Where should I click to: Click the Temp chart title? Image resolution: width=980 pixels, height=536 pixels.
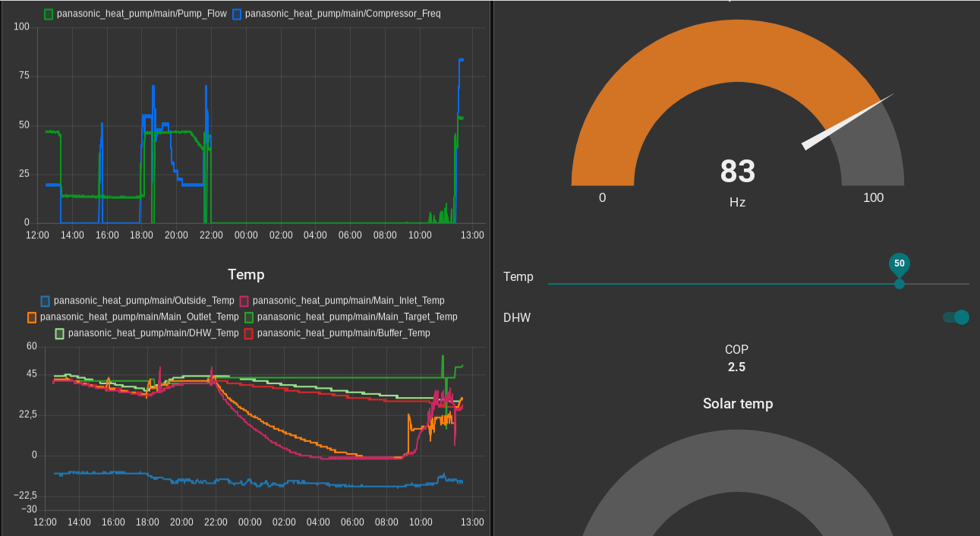[246, 275]
